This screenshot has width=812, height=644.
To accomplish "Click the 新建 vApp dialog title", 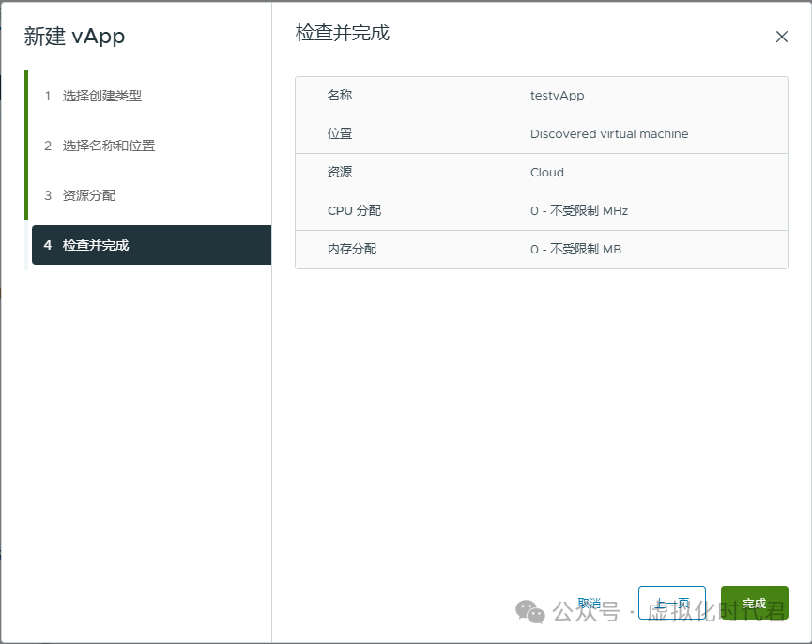I will [x=74, y=37].
